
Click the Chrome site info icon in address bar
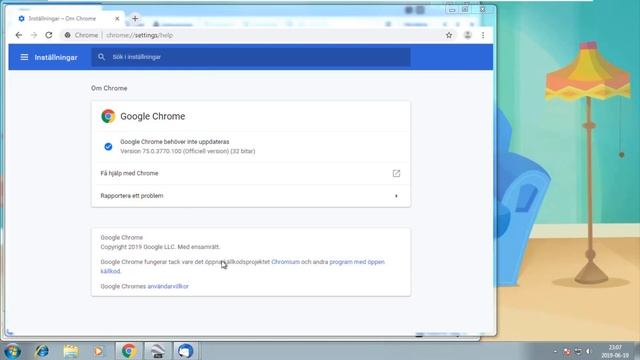67,35
